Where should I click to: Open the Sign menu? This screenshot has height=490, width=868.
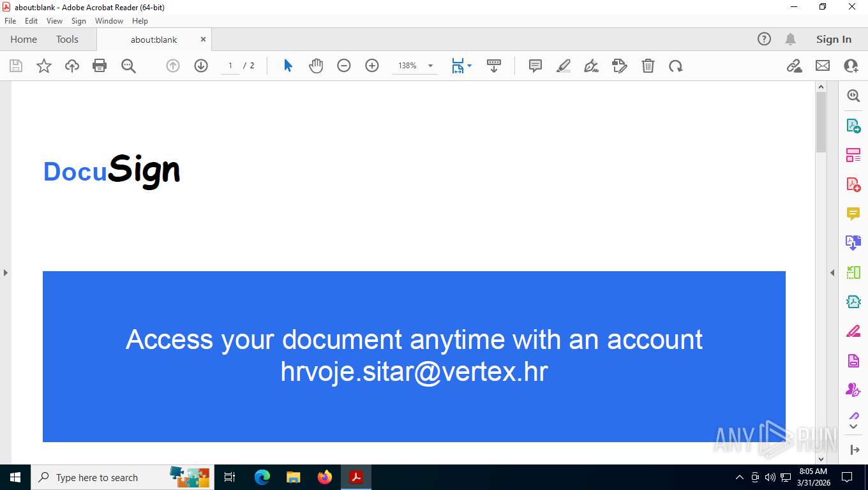[79, 21]
